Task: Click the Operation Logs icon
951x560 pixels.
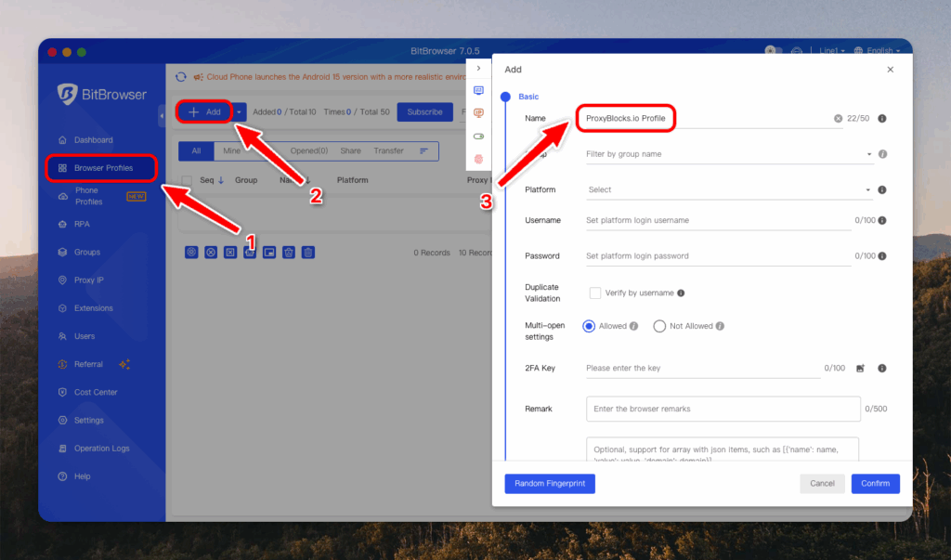Action: click(x=62, y=449)
